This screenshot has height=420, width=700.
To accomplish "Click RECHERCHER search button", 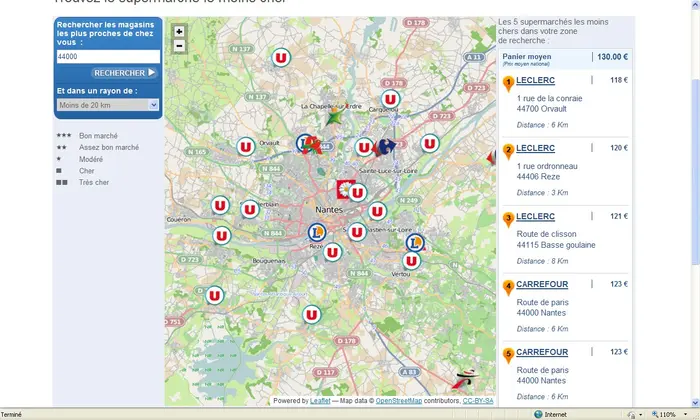I will pyautogui.click(x=125, y=73).
